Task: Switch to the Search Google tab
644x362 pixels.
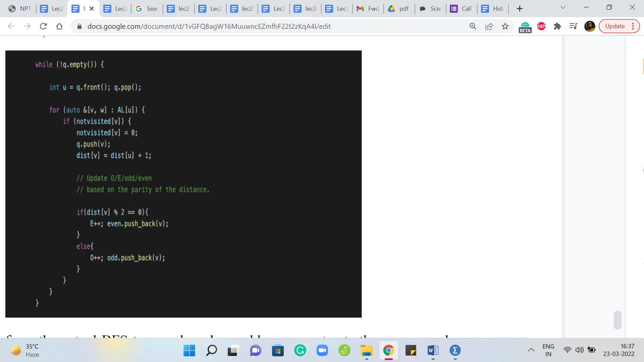Action: click(147, 9)
